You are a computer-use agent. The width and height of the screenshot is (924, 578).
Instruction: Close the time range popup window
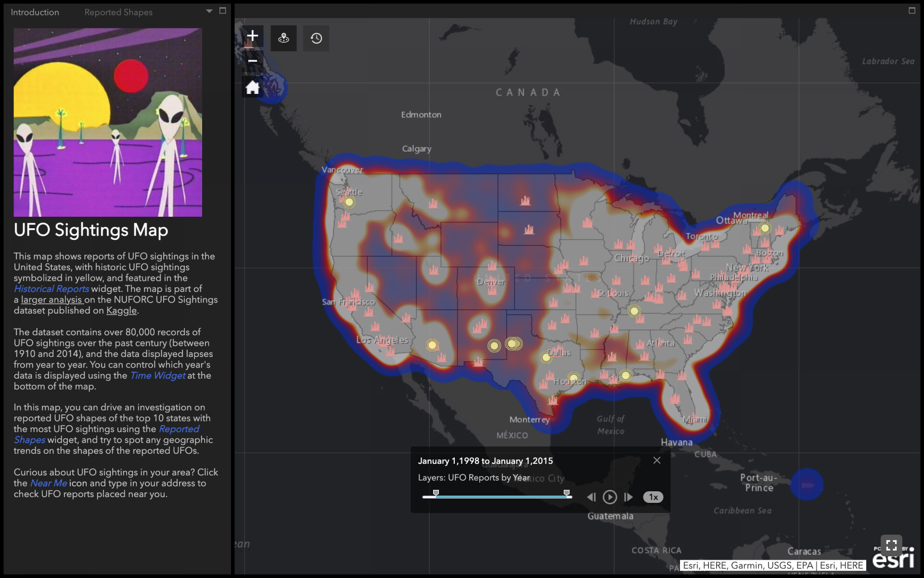point(657,460)
